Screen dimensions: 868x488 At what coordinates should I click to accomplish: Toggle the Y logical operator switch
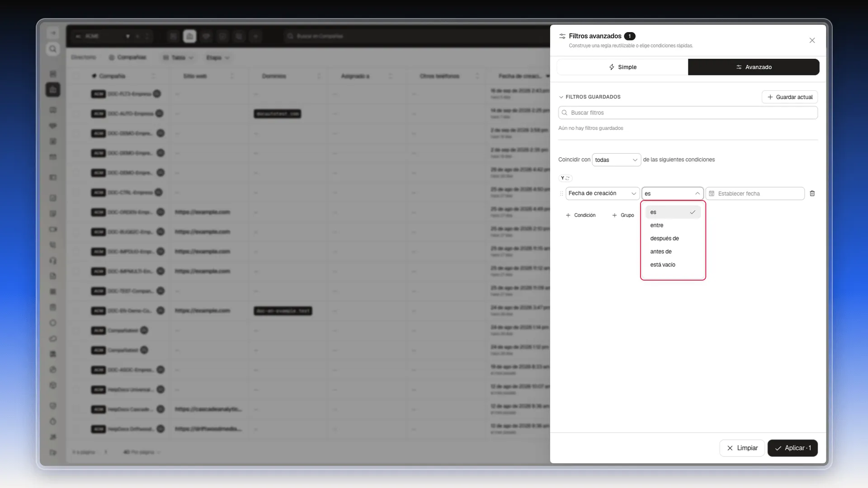[x=566, y=178]
